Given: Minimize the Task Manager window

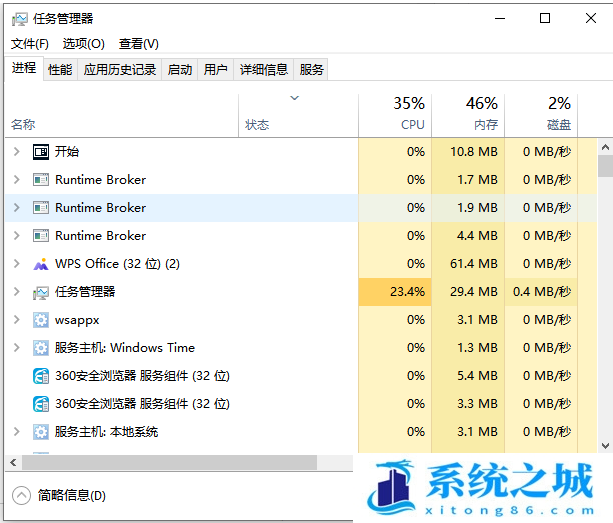Looking at the screenshot, I should 500,18.
